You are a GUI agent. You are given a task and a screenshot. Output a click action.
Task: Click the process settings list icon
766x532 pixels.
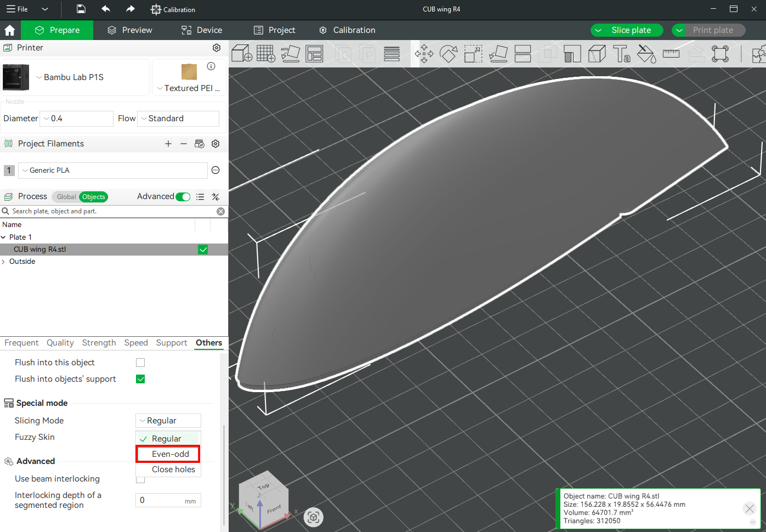tap(200, 197)
